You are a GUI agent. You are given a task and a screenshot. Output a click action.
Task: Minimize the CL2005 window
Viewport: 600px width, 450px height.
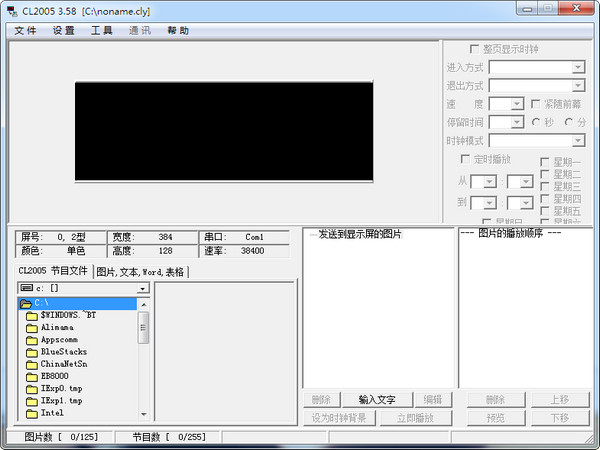pos(528,8)
